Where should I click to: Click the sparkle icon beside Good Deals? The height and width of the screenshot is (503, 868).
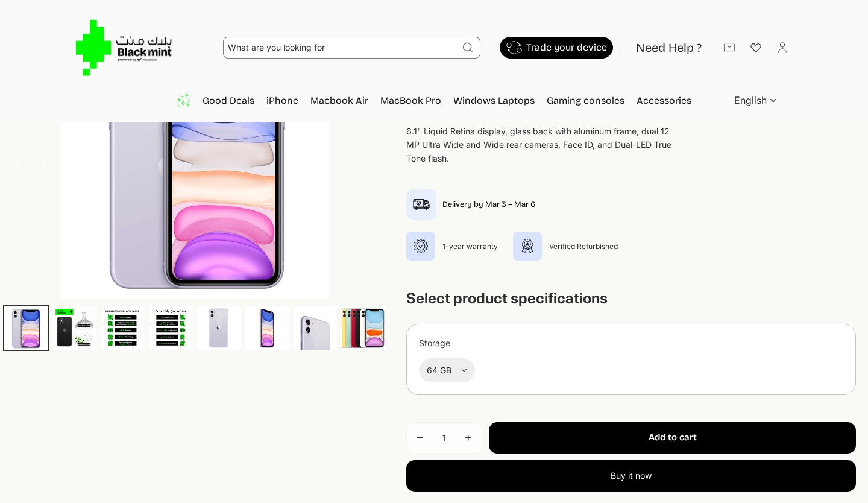click(183, 101)
